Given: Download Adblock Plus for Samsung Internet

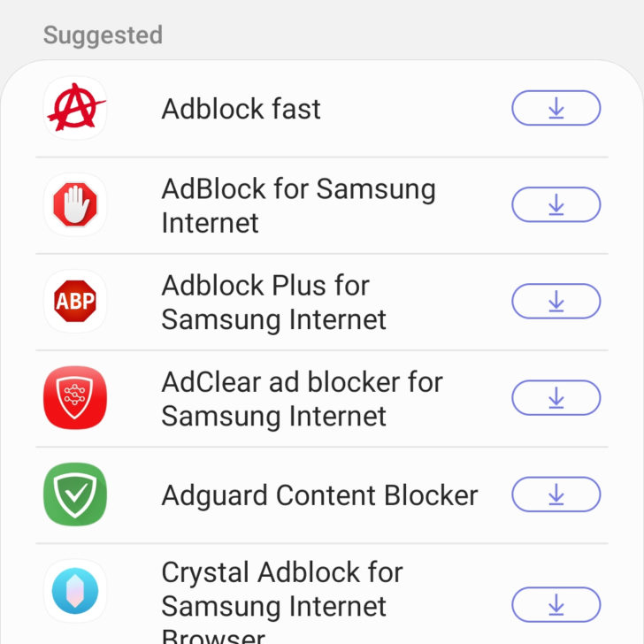Looking at the screenshot, I should 556,302.
